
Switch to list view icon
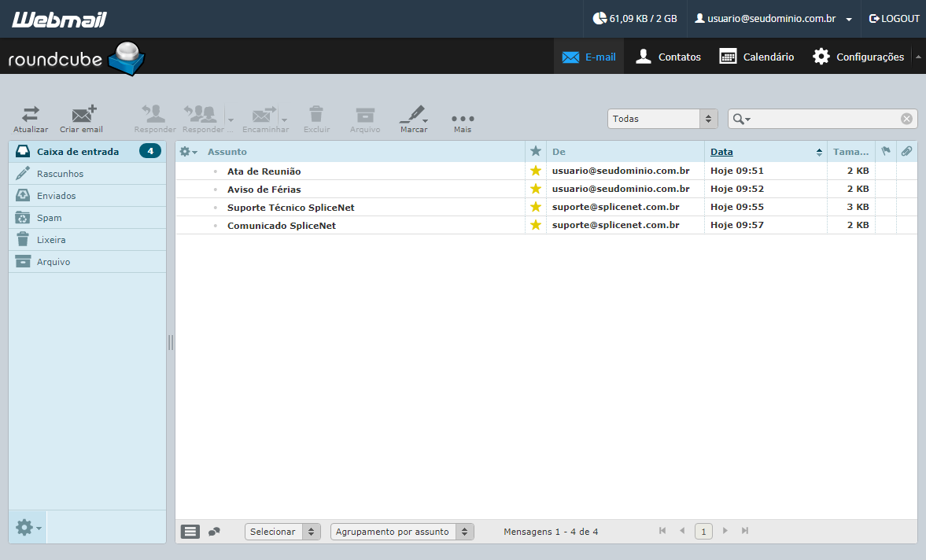[x=190, y=532]
